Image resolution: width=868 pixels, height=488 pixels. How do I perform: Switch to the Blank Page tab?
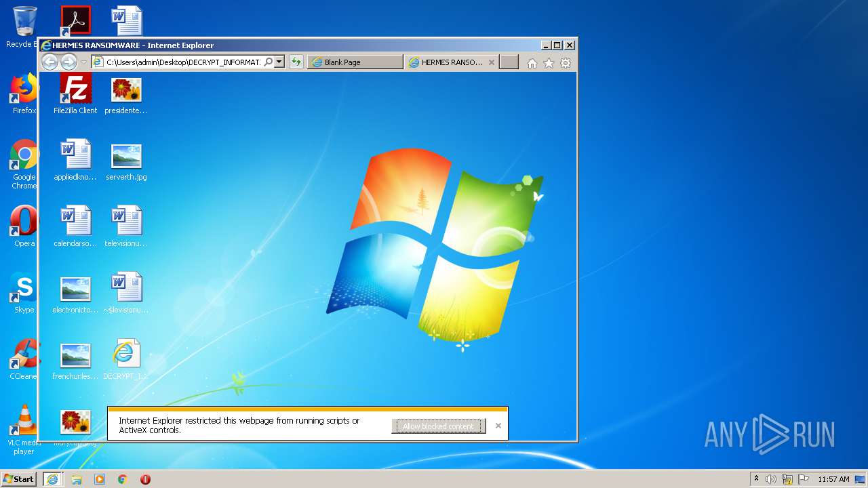tap(355, 62)
